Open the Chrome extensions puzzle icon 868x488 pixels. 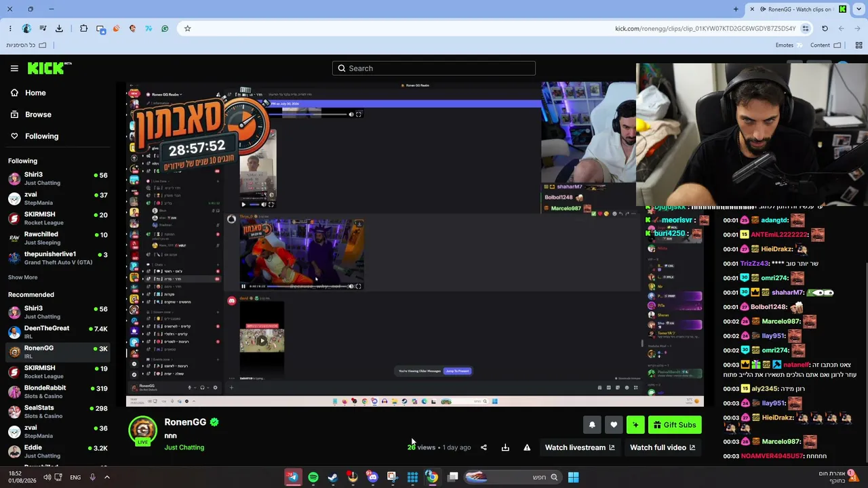click(x=83, y=28)
